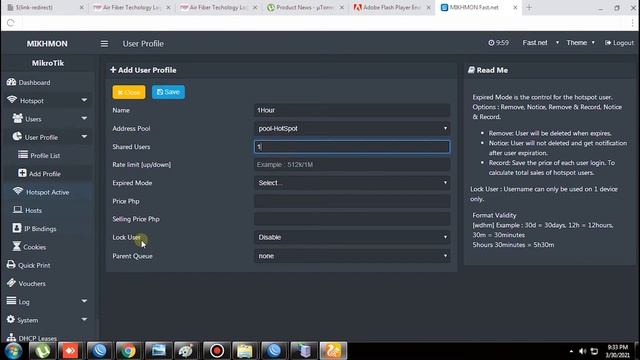
Task: Click the red record button in taskbar
Action: 216,351
